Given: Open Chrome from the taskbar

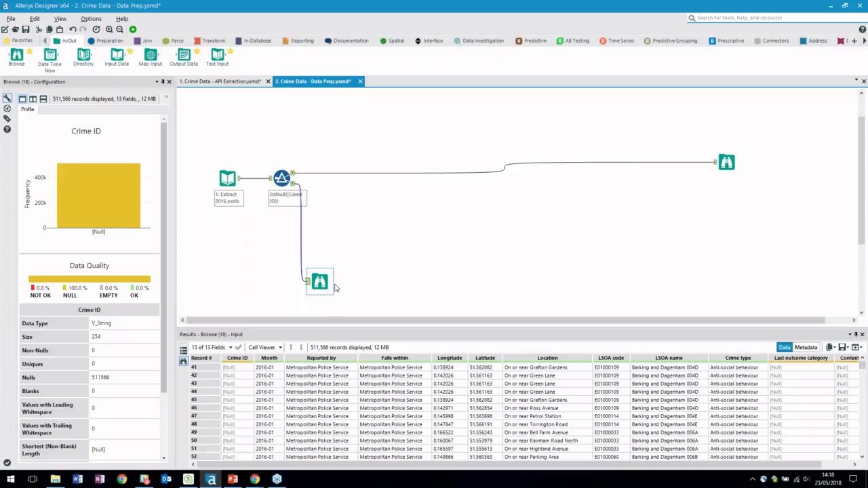Looking at the screenshot, I should click(x=121, y=479).
